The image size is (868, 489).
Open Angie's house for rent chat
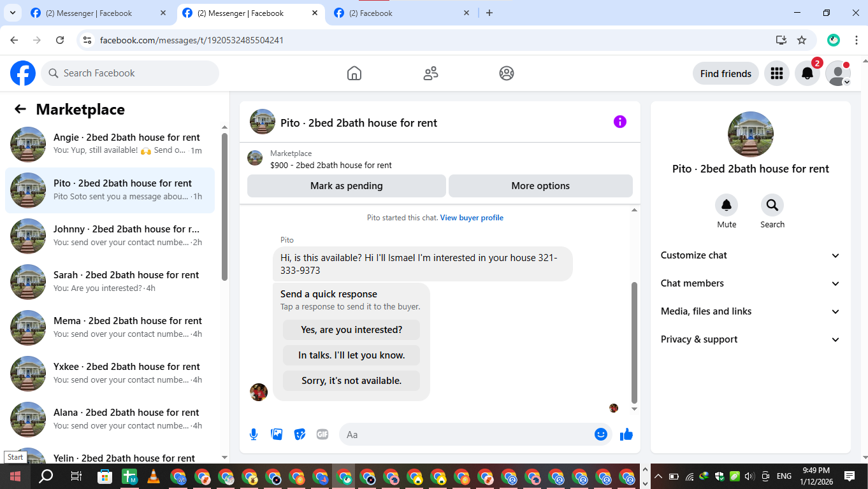pyautogui.click(x=110, y=145)
